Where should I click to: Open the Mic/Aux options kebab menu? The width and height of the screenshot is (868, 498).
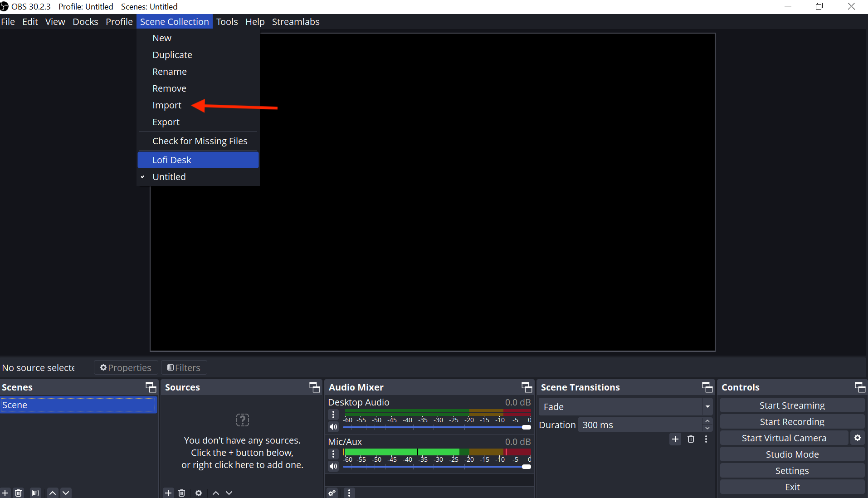point(333,454)
